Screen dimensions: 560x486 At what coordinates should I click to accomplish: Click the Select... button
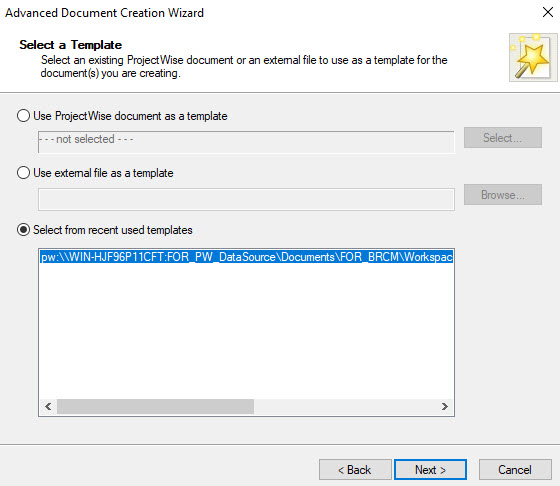point(503,137)
